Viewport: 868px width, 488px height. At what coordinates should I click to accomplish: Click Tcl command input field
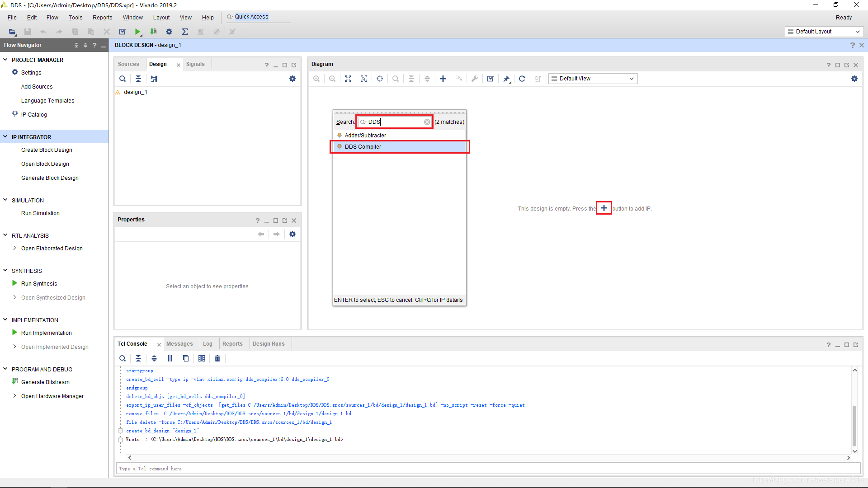[488, 469]
